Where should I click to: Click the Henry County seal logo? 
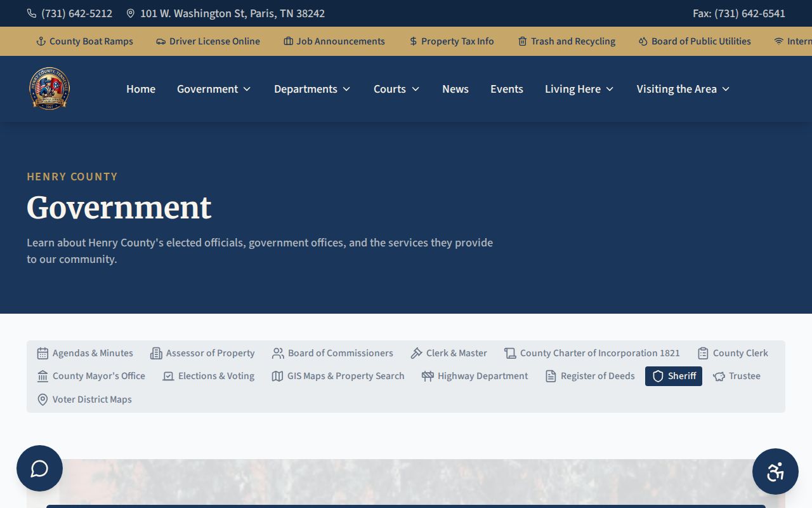click(x=49, y=89)
